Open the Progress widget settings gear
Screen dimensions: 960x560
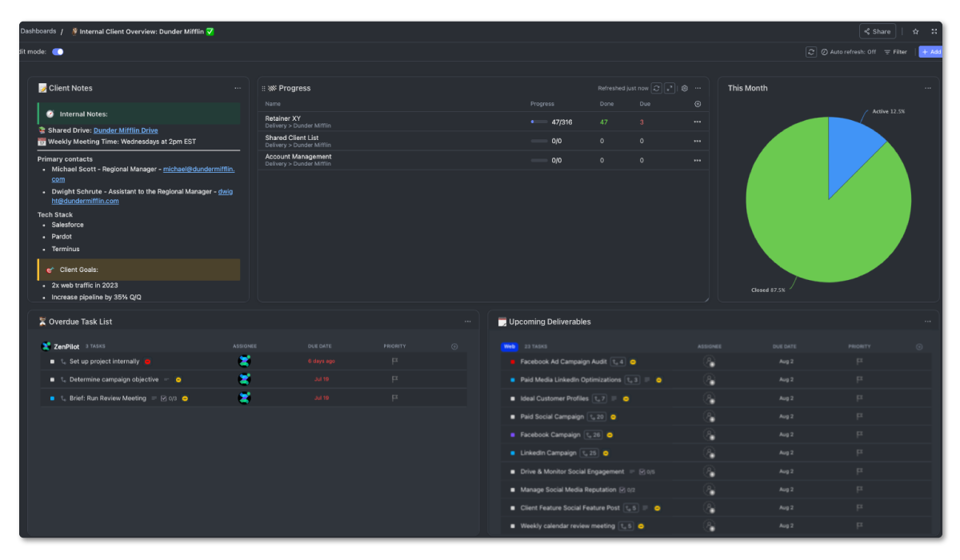click(x=683, y=88)
